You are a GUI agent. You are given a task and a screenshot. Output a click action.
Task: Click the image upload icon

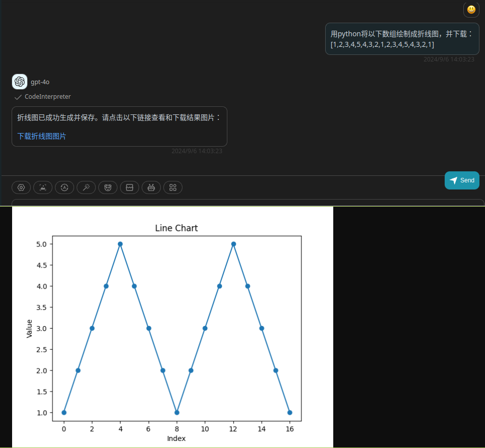pos(43,187)
